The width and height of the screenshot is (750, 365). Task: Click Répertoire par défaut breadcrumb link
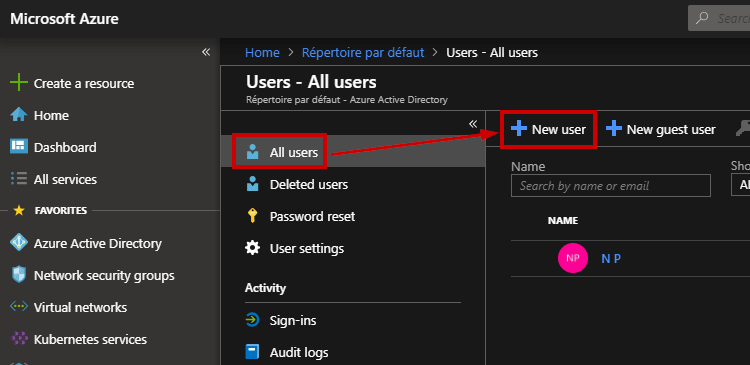(x=363, y=52)
